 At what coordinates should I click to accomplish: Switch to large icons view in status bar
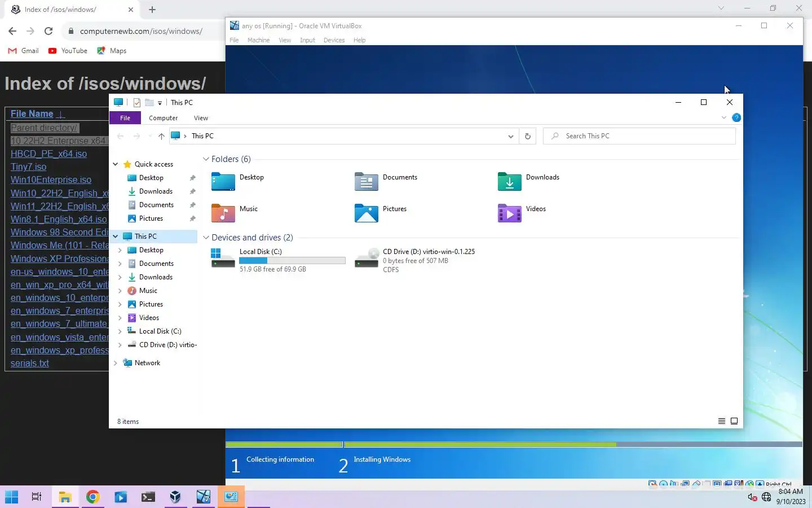coord(734,421)
